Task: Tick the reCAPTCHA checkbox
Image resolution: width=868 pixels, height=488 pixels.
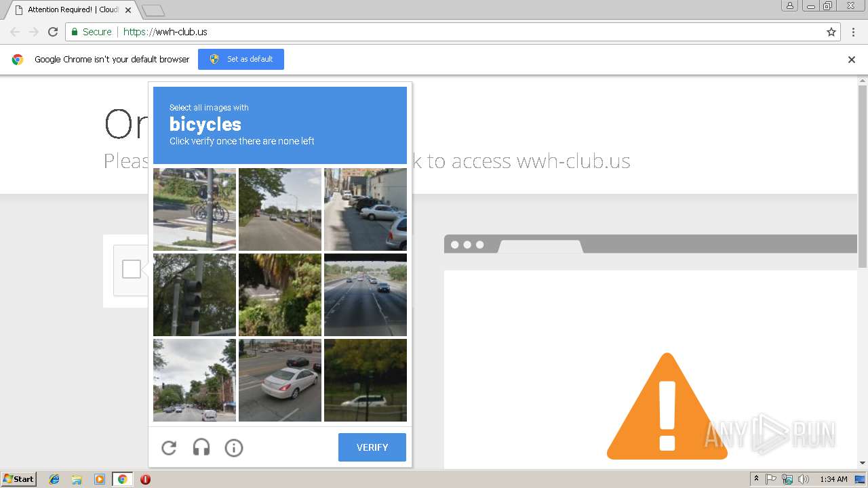Action: pyautogui.click(x=132, y=269)
